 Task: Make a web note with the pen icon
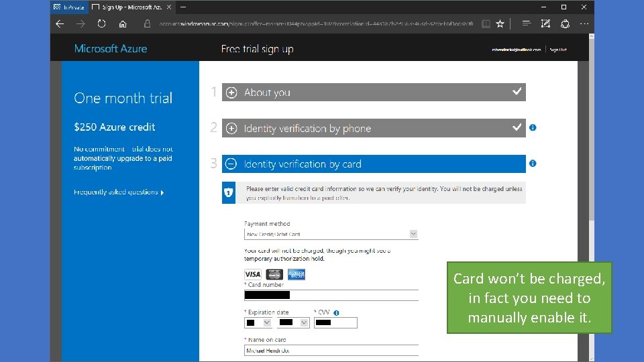[x=545, y=24]
